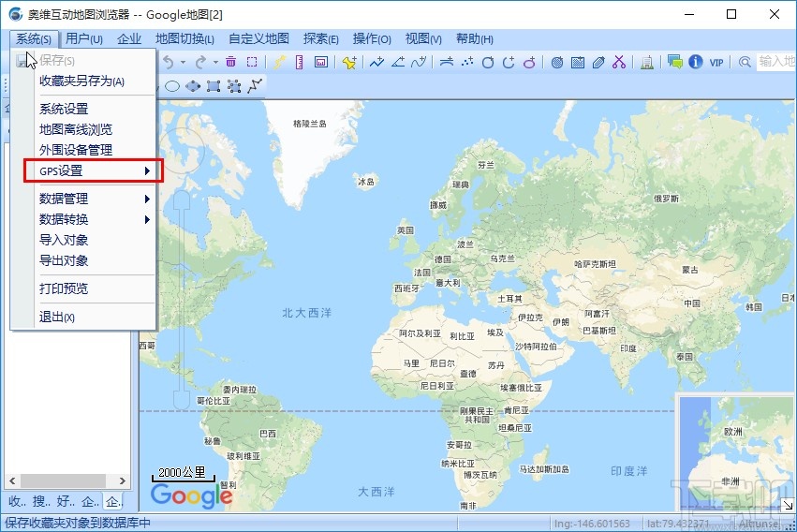Open the GPS设置 submenu
Viewport: 797px width, 532px height.
[94, 170]
